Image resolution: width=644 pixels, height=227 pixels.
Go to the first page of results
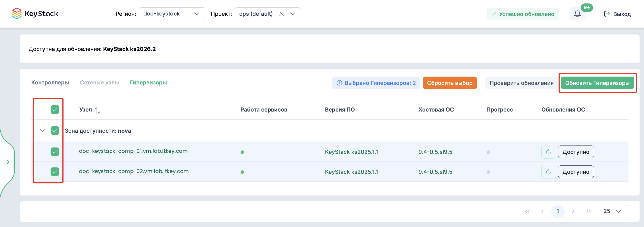[x=527, y=211]
